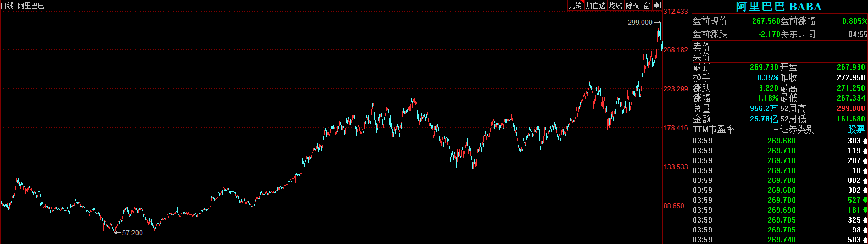Toggle 均线 moving average lines
Image resolution: width=868 pixels, height=244 pixels.
616,5
